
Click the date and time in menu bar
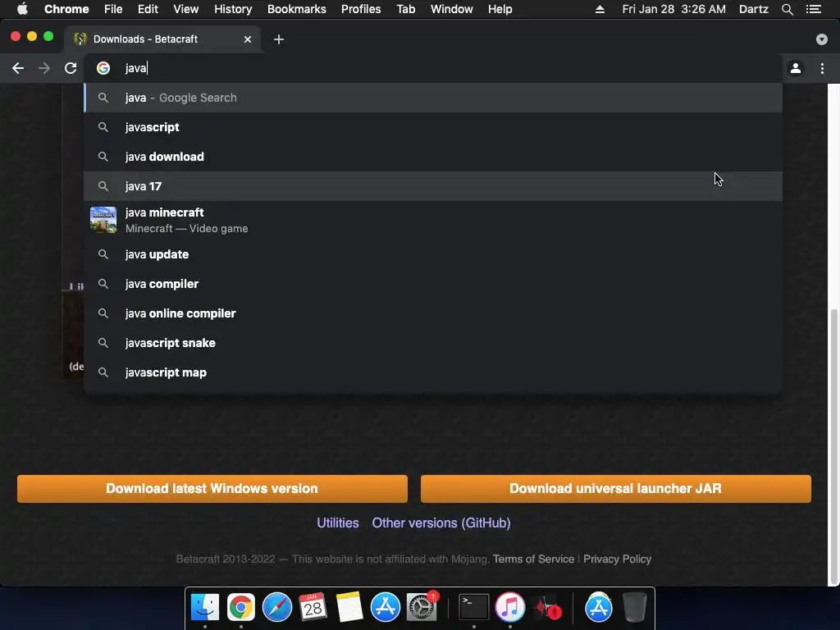[x=674, y=9]
